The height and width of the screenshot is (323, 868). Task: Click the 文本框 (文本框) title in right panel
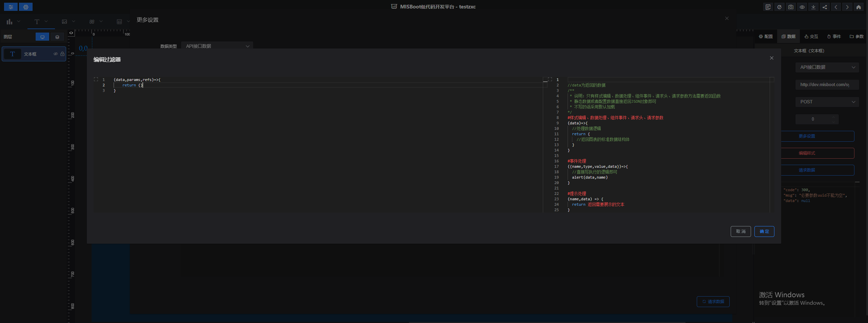[x=809, y=51]
